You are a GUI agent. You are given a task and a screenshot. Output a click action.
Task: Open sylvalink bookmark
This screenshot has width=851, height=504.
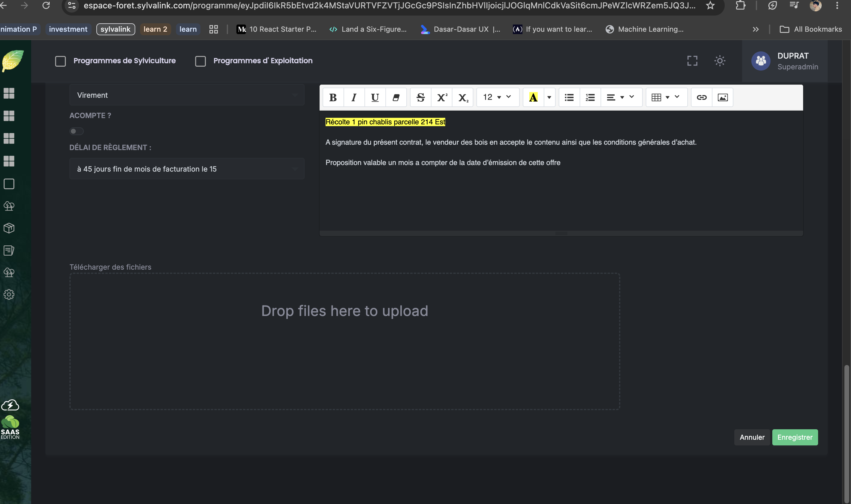click(x=116, y=29)
